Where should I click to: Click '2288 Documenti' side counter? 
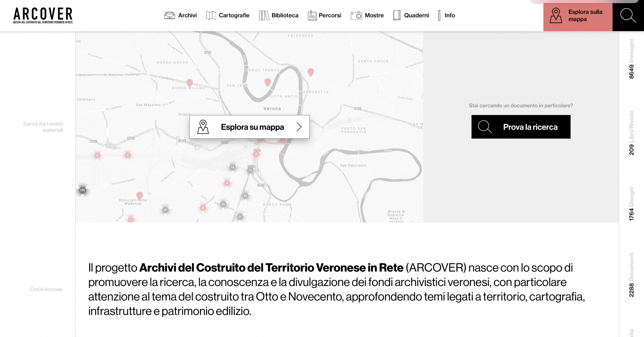[631, 275]
